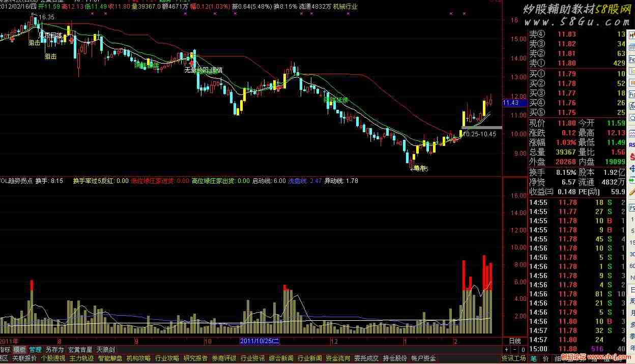Click the 总量 39367 value

click(566, 151)
